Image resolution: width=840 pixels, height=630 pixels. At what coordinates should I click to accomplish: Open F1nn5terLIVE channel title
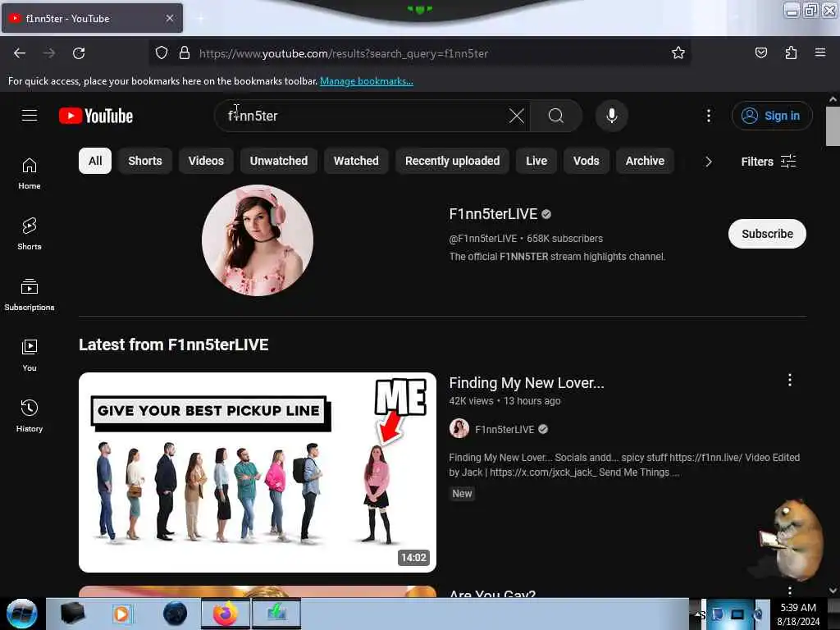point(493,214)
